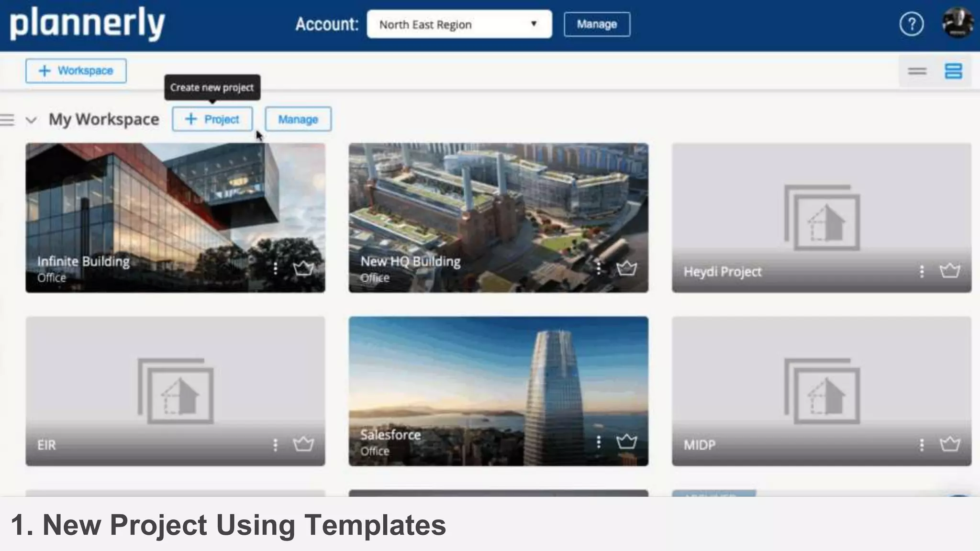Switch to compact list view icon
Viewport: 980px width, 551px height.
(917, 71)
